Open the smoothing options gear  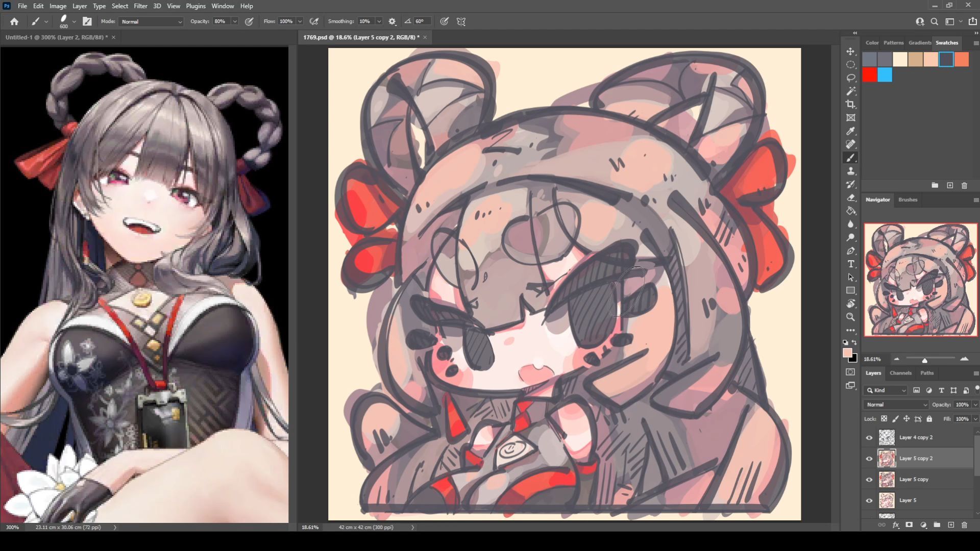[392, 21]
